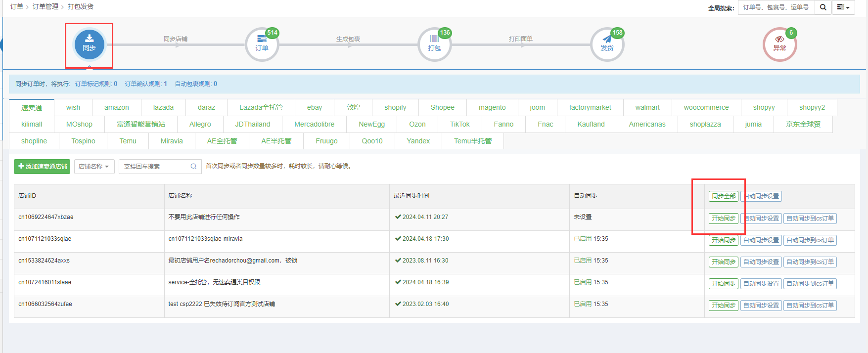Image resolution: width=868 pixels, height=353 pixels.
Task: Click the check icon beside 2024.04.18 16:39
Action: (x=398, y=282)
